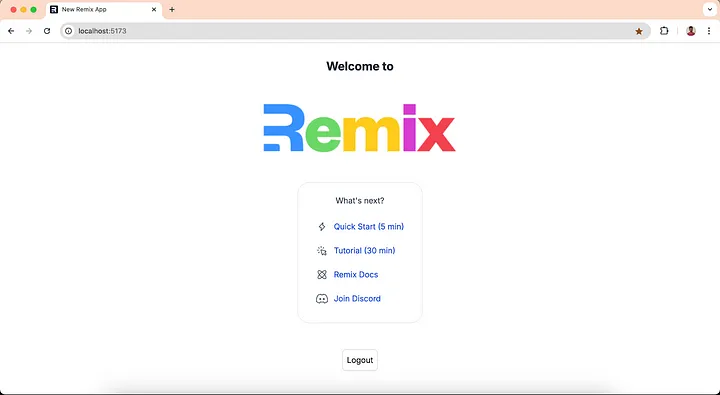Click the bookmark star icon
This screenshot has height=395, width=720.
pyautogui.click(x=639, y=31)
